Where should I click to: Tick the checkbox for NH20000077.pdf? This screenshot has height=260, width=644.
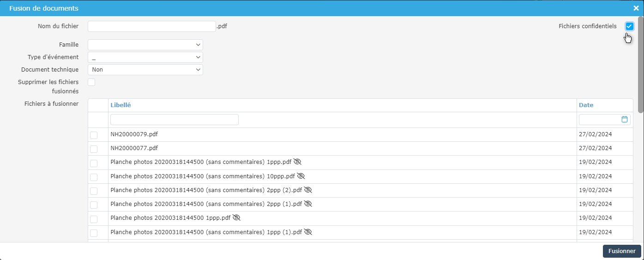coord(94,149)
